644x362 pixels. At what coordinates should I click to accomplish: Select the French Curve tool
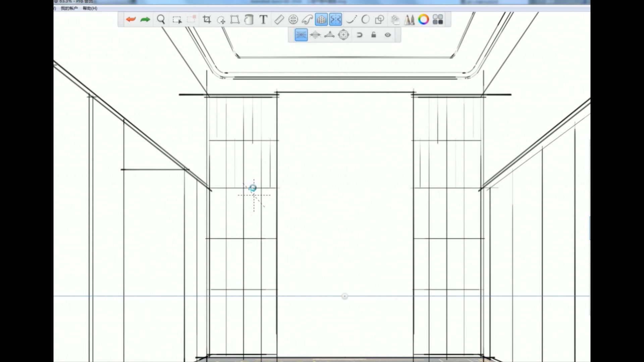coord(307,19)
